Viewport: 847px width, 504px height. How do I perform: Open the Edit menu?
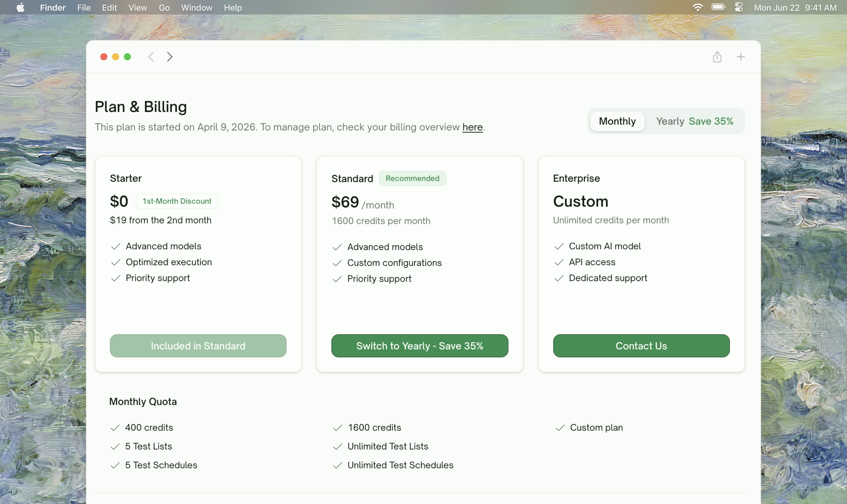(x=109, y=7)
